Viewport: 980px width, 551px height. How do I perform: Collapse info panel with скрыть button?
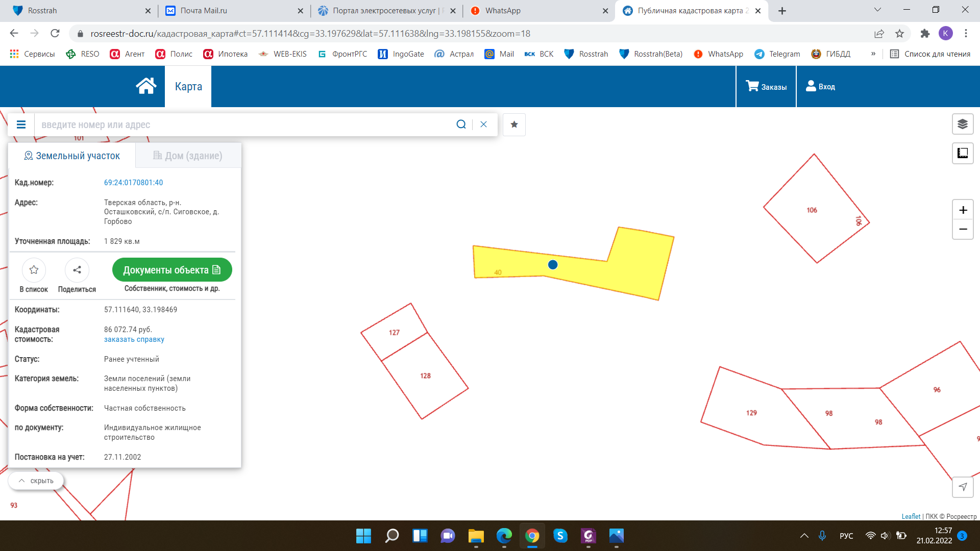pos(36,481)
